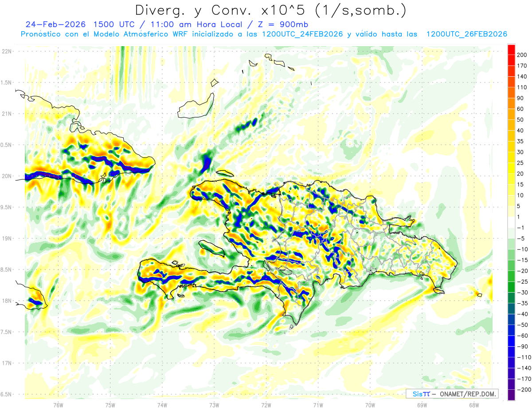The width and height of the screenshot is (532, 411).
Task: Click the positive '170' color scale value
Action: tap(523, 66)
